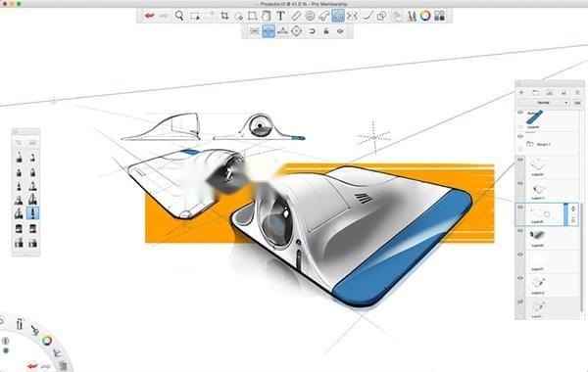The image size is (588, 372).
Task: Open the Color Editor wheel in toolbar
Action: [425, 16]
